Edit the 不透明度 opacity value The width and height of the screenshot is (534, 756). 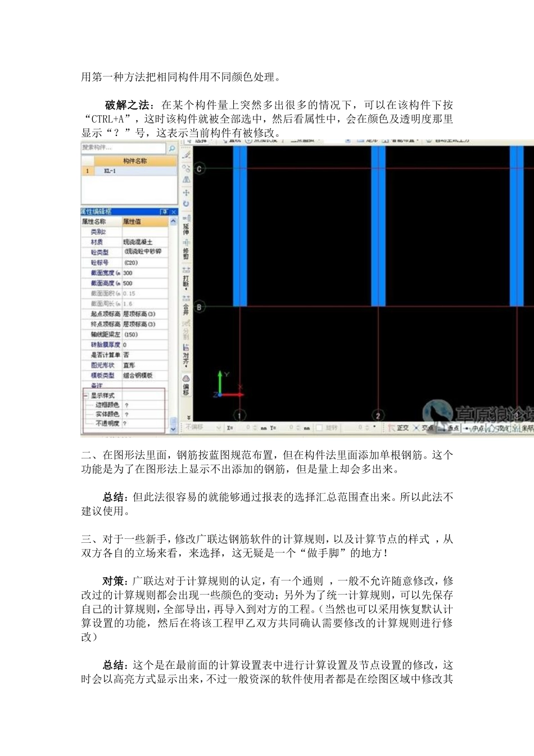coord(144,424)
